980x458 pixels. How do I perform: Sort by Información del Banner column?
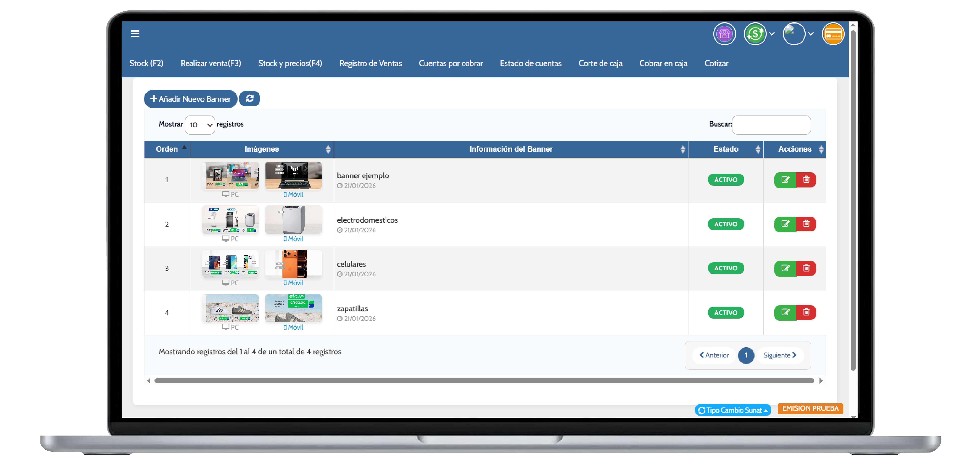(511, 149)
